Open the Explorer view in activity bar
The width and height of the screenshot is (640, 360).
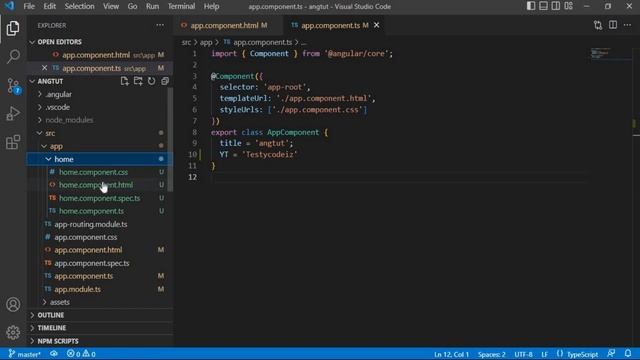point(13,28)
